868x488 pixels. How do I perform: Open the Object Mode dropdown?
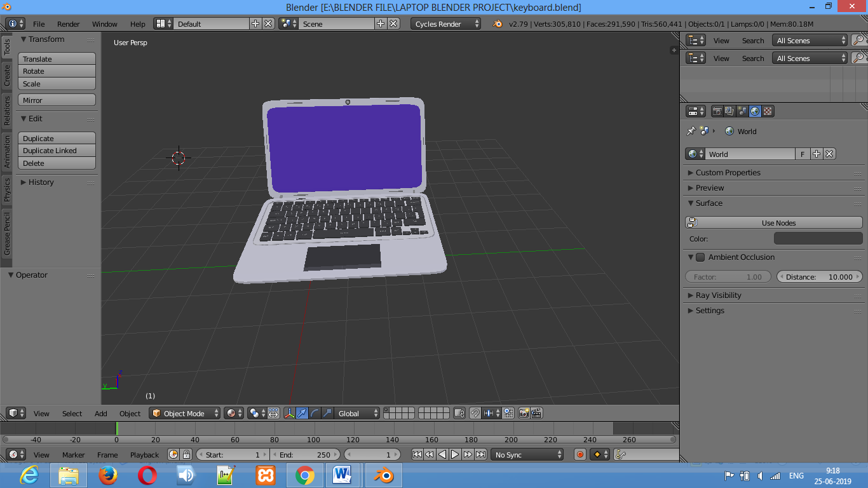(184, 413)
